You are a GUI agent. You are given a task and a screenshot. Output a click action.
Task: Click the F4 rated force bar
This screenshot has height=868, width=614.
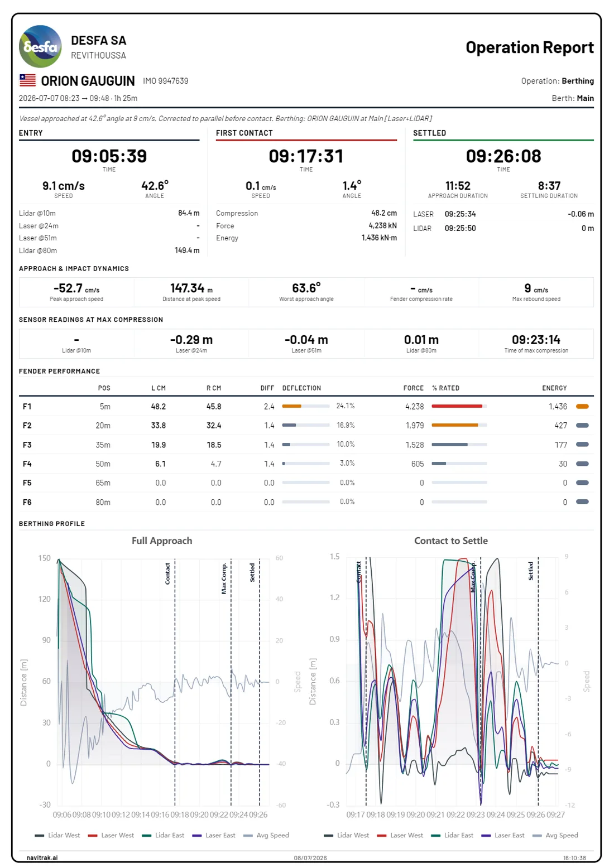coord(459,464)
